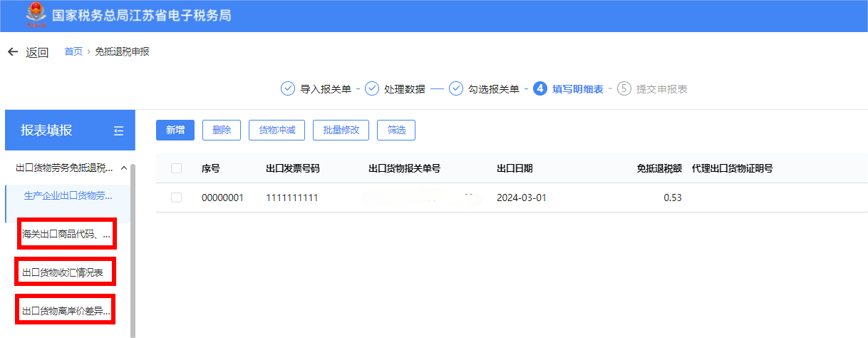Click step 1 checkmark 导入报关单

(x=287, y=89)
